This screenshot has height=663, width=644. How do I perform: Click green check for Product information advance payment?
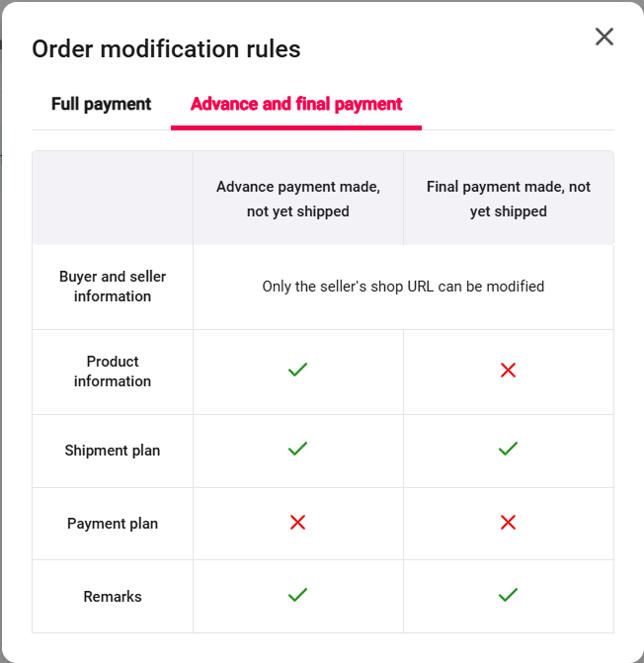[297, 370]
